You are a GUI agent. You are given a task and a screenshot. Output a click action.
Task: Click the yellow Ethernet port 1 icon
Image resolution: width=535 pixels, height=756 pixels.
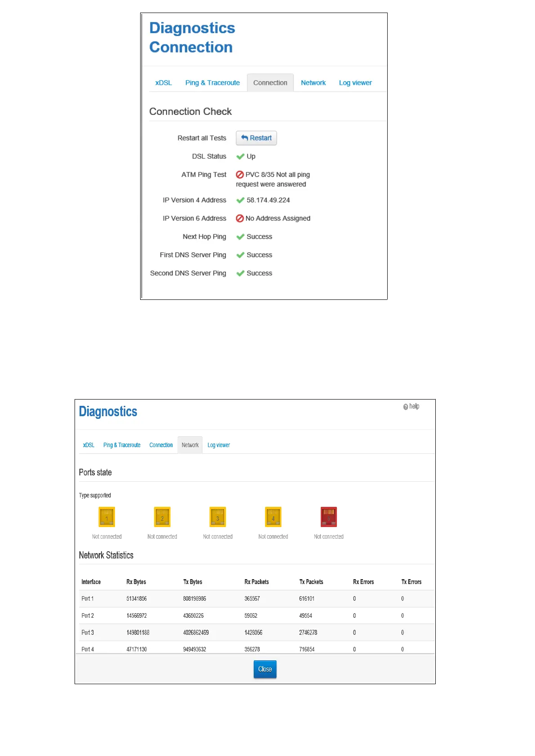(x=107, y=517)
